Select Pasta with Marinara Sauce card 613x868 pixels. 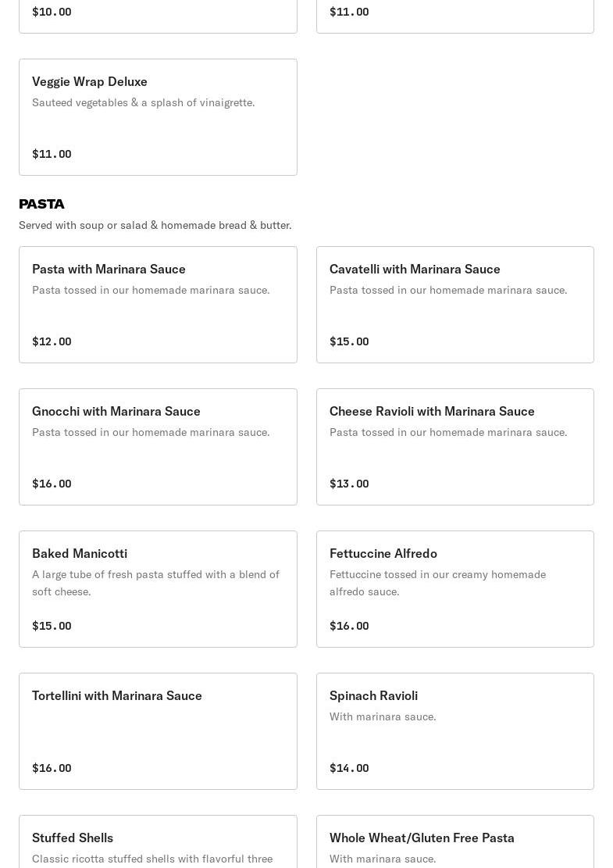coord(158,304)
